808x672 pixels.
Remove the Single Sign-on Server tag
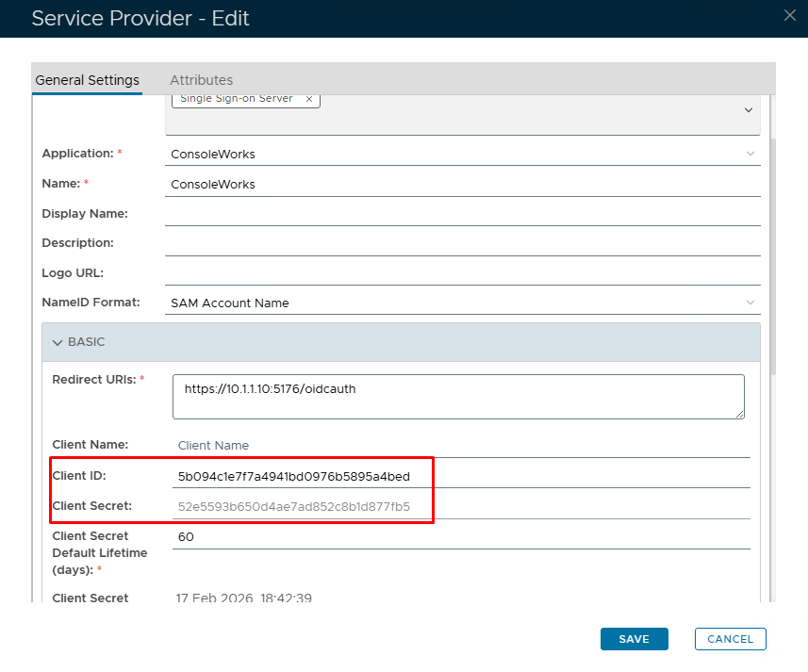[308, 99]
